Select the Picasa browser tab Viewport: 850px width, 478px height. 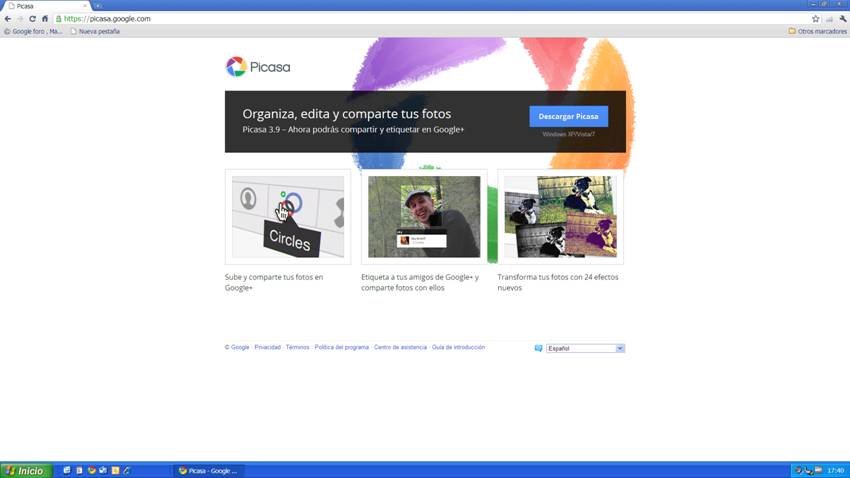pyautogui.click(x=46, y=6)
